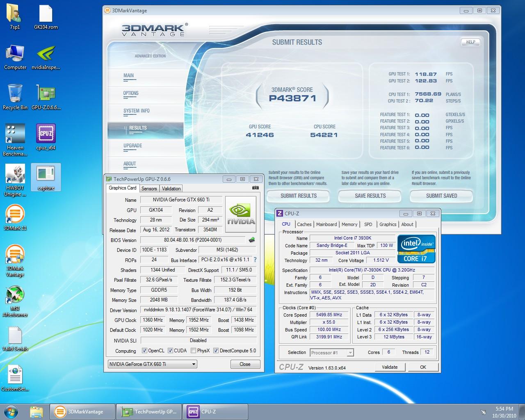Open the CustomSet file on desktop

(15, 379)
